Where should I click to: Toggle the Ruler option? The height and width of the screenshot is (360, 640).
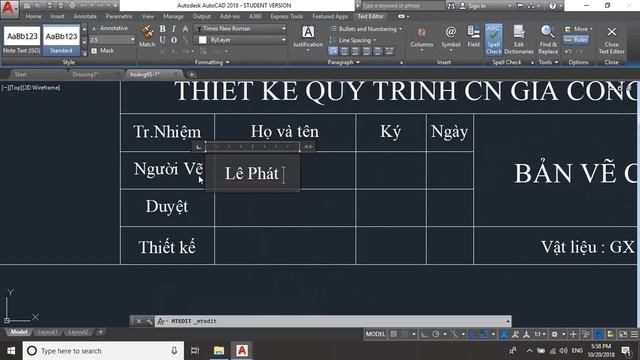coord(576,40)
